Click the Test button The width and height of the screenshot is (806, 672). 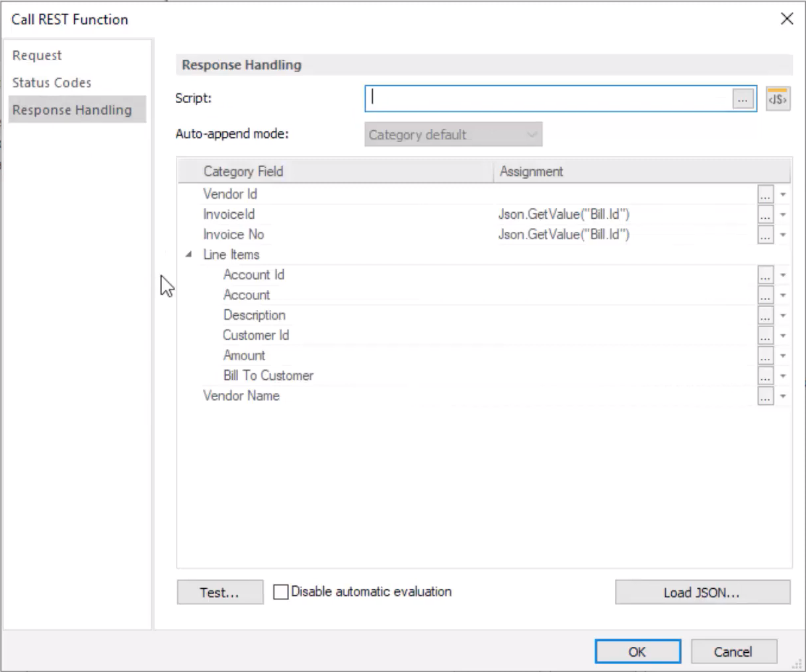click(x=220, y=592)
